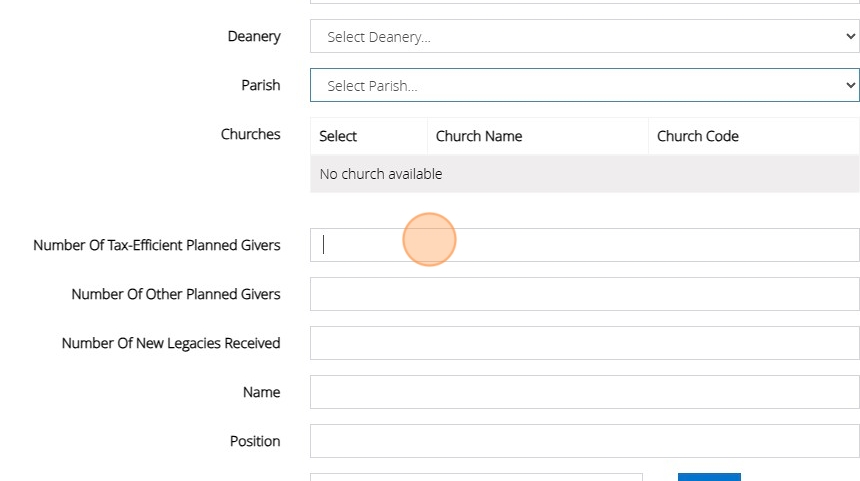This screenshot has height=481, width=860.
Task: Open the Deanery dropdown
Action: (584, 37)
